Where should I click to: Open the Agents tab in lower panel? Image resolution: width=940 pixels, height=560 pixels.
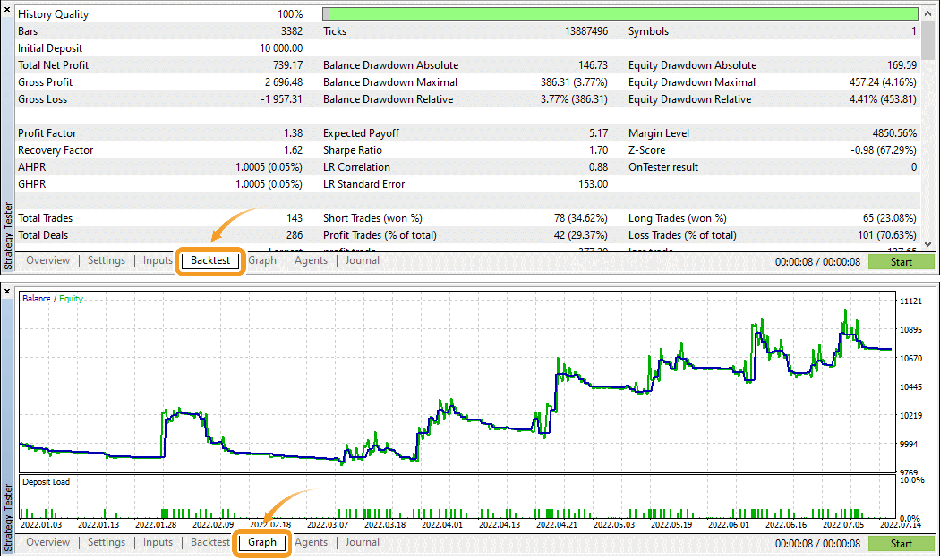tap(311, 542)
